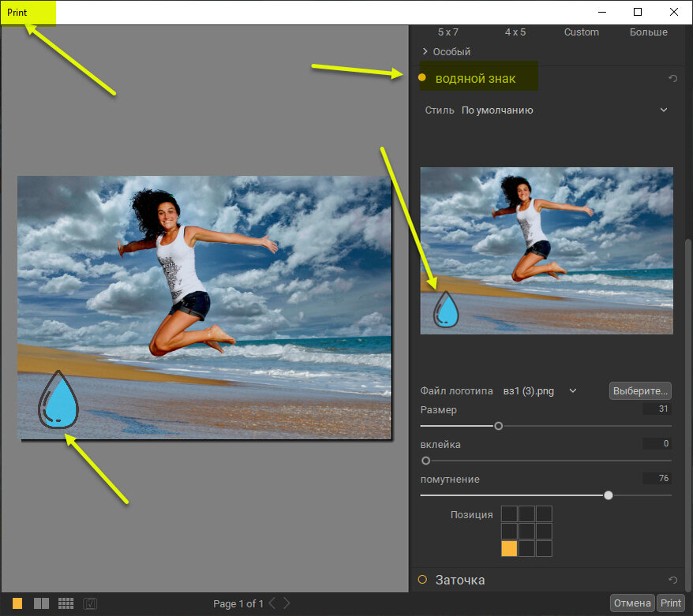This screenshot has height=616, width=693.
Task: Set watermark position to top-left cell
Action: coord(509,514)
